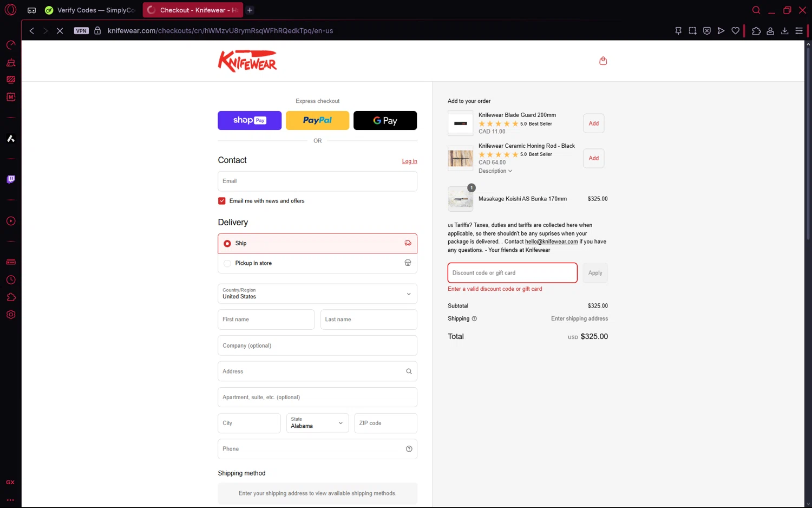The width and height of the screenshot is (812, 508).
Task: Click the Shipping info question icon
Action: coord(474,318)
